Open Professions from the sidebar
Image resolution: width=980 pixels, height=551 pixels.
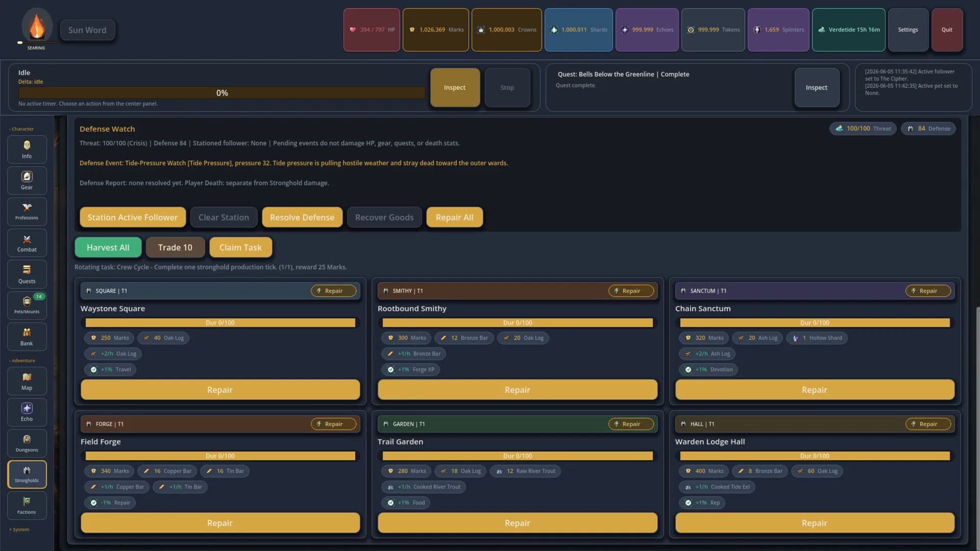point(27,212)
